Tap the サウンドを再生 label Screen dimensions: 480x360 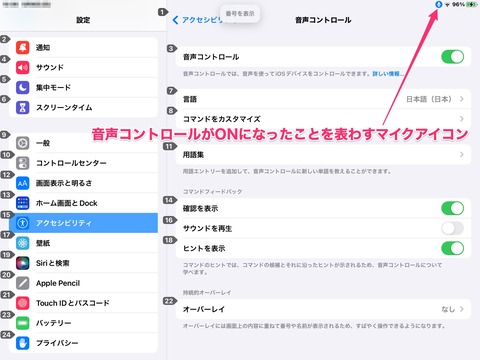point(207,229)
